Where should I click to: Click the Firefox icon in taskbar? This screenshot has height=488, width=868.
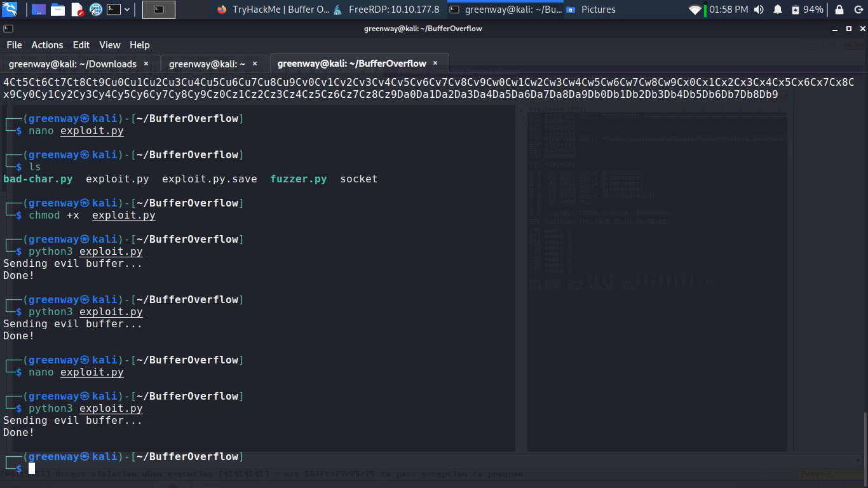(222, 10)
